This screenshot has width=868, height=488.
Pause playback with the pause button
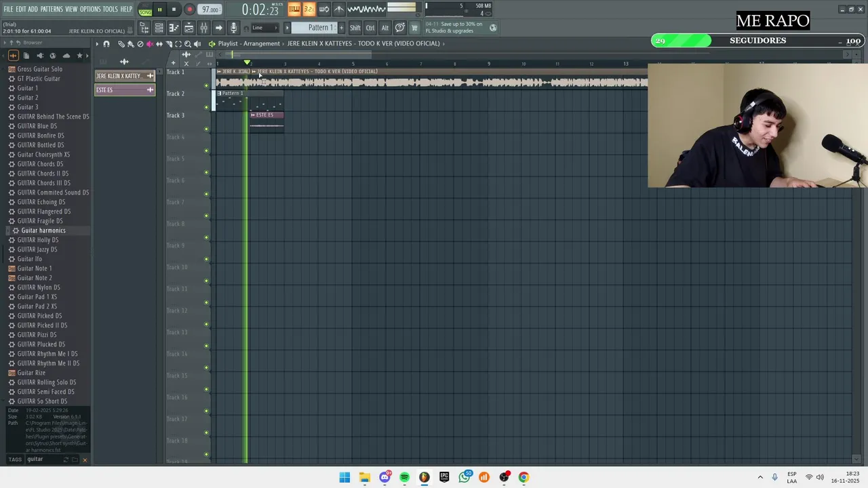159,9
